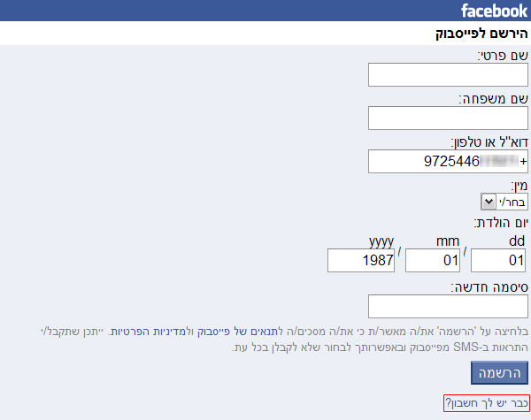Select the yyyy field showing 1987
Image resolution: width=531 pixels, height=420 pixels.
pos(361,261)
